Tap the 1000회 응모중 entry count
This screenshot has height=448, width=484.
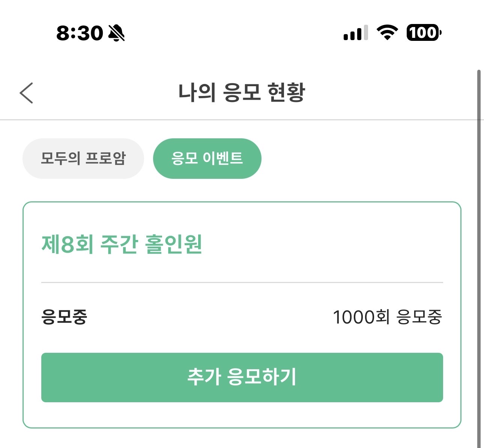click(388, 317)
